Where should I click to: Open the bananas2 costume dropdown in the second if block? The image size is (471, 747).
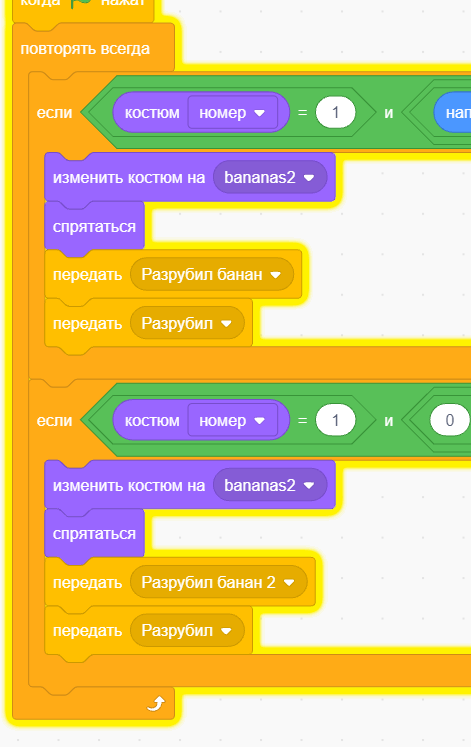(x=270, y=485)
